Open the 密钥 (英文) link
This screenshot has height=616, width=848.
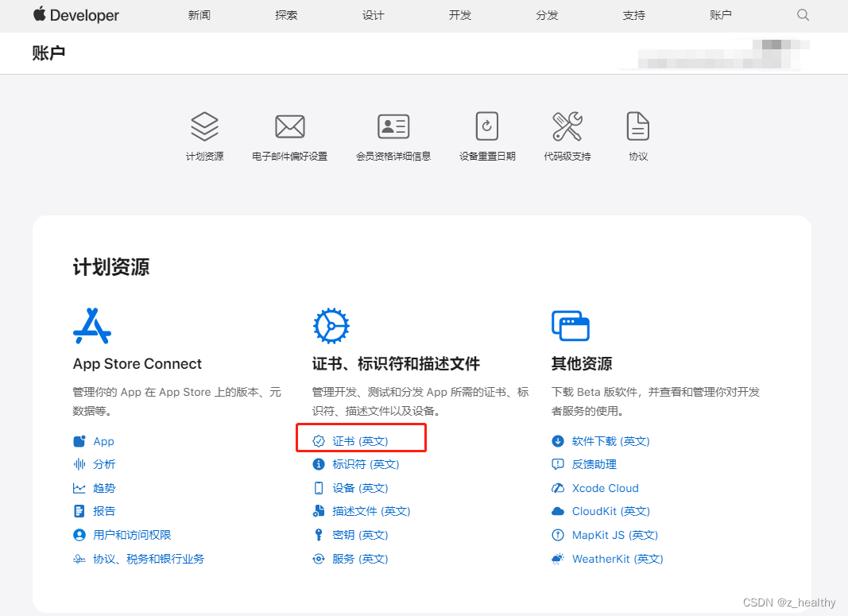[x=360, y=535]
